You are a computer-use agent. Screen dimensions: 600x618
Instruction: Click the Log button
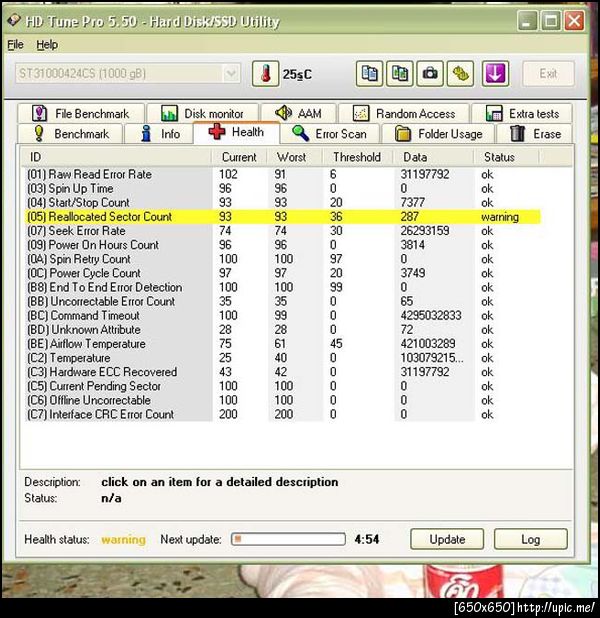[x=531, y=539]
